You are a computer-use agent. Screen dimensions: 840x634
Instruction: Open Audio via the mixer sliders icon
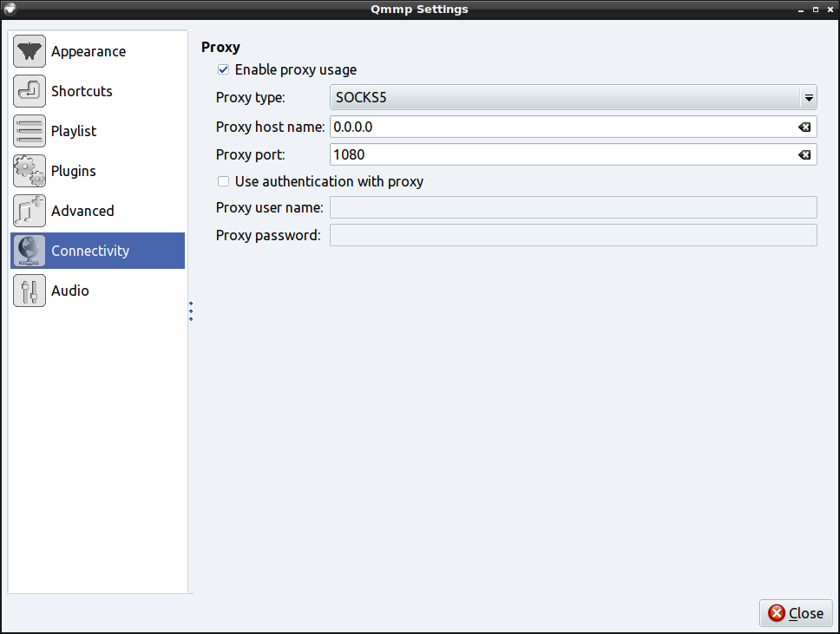(x=30, y=291)
